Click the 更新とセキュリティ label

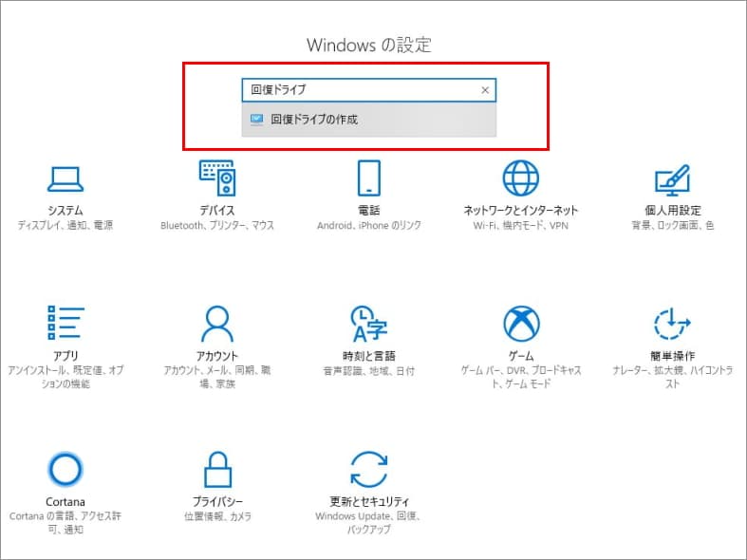(369, 501)
